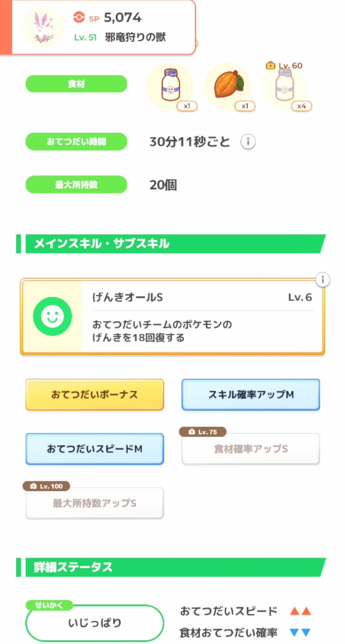This screenshot has width=345, height=644.
Task: Tap the blue down arrows for 食材おてつだい確率
Action: click(x=300, y=632)
